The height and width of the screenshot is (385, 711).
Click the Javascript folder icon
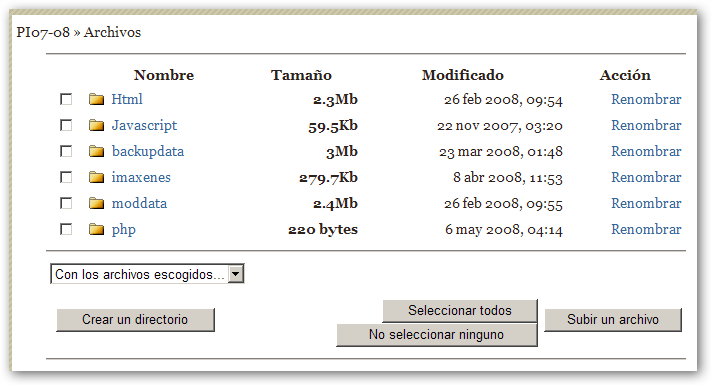tap(96, 125)
